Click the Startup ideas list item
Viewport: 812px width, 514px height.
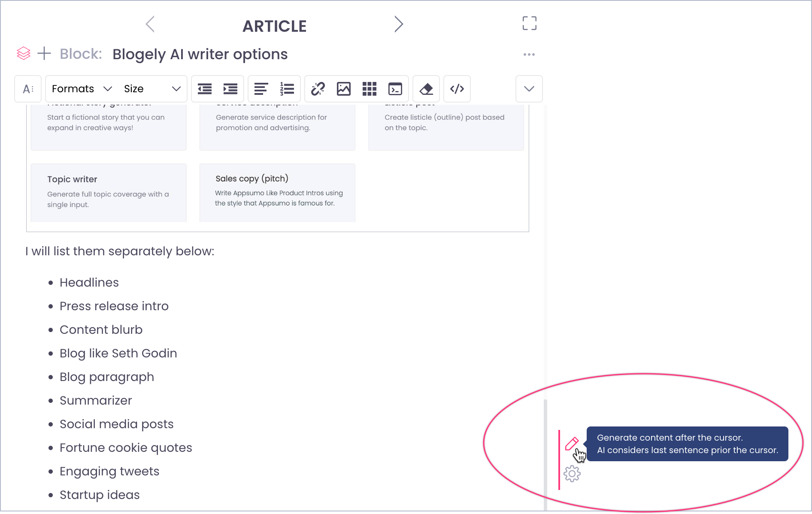(100, 495)
